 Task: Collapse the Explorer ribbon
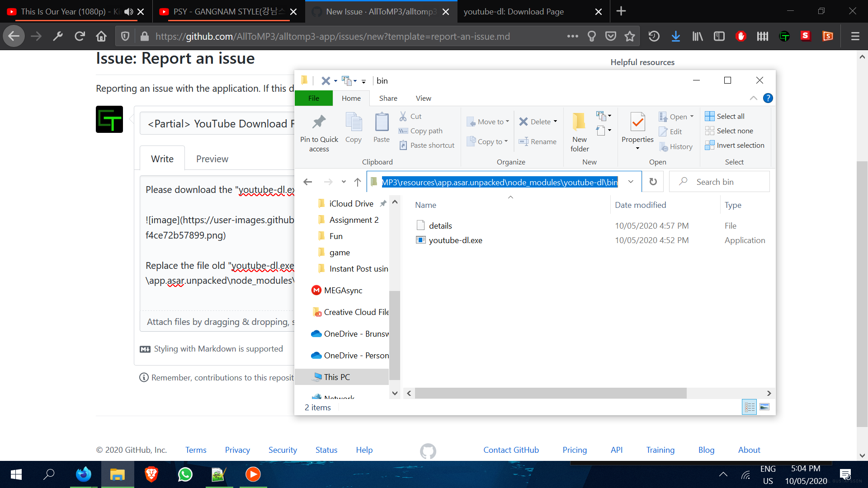pos(753,98)
